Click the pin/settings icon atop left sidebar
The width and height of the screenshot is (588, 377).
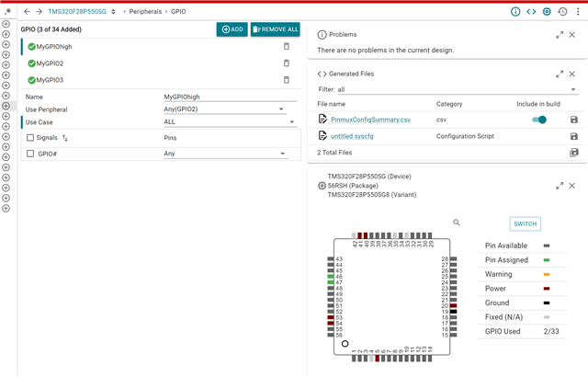coord(7,11)
